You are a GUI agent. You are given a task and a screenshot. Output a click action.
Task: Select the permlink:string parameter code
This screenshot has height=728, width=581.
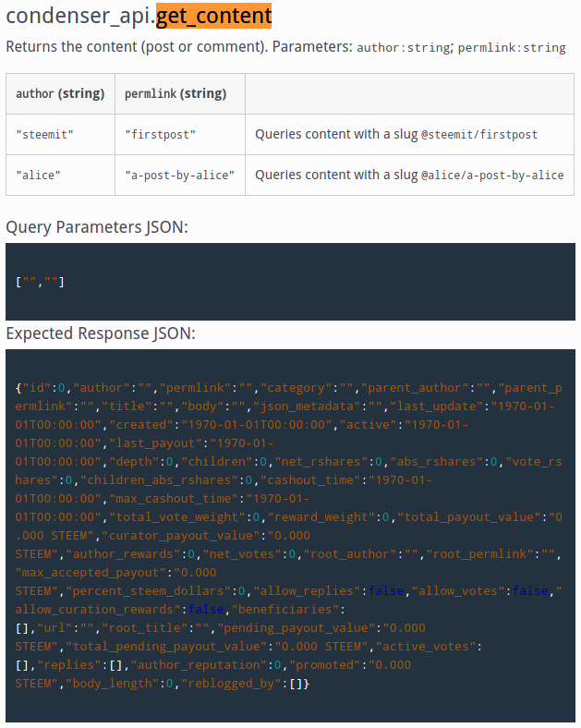[512, 48]
